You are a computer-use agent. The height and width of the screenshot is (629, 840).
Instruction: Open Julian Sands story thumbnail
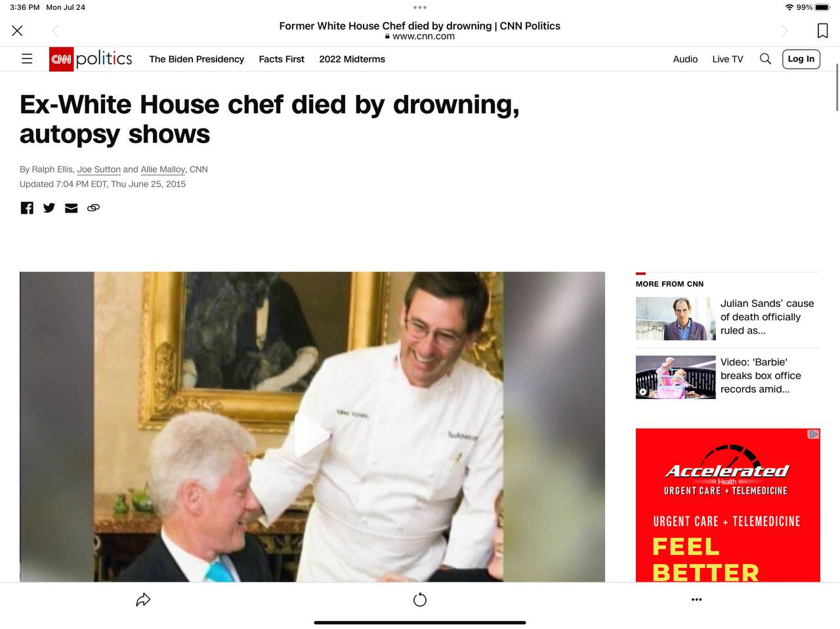[676, 319]
